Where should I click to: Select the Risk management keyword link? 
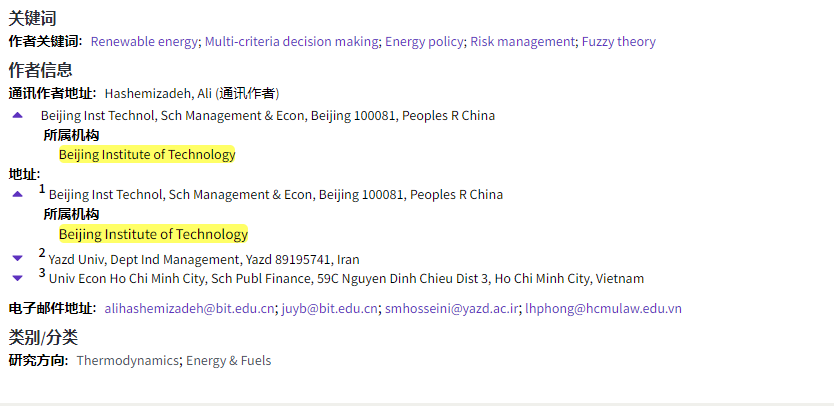(x=522, y=42)
